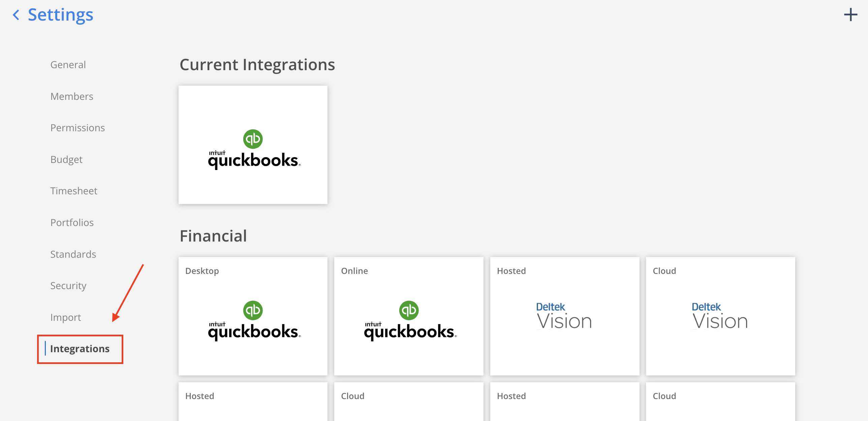Screen dimensions: 868x421
Task: Open the current QuickBooks integration tile
Action: click(x=253, y=145)
